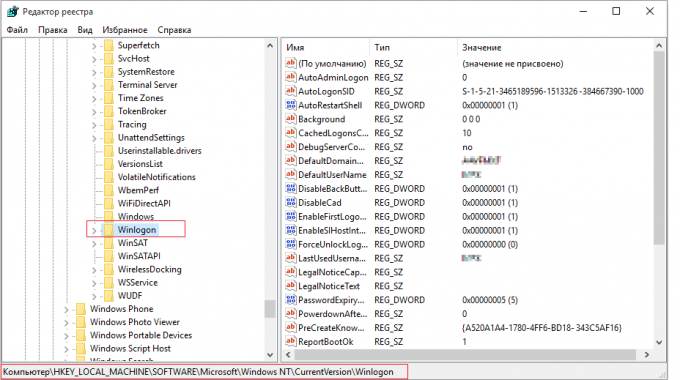680x380 pixels.
Task: Select the WinSATAPI key
Action: tap(139, 256)
